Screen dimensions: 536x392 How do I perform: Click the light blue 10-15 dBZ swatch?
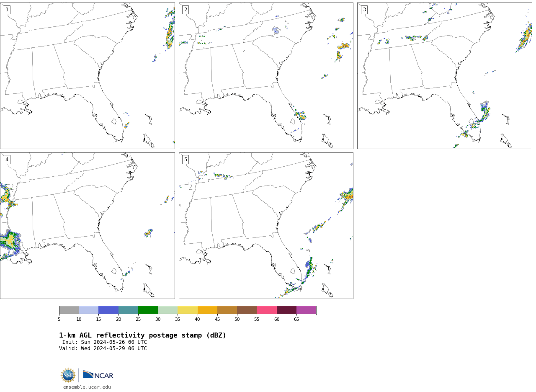point(88,310)
